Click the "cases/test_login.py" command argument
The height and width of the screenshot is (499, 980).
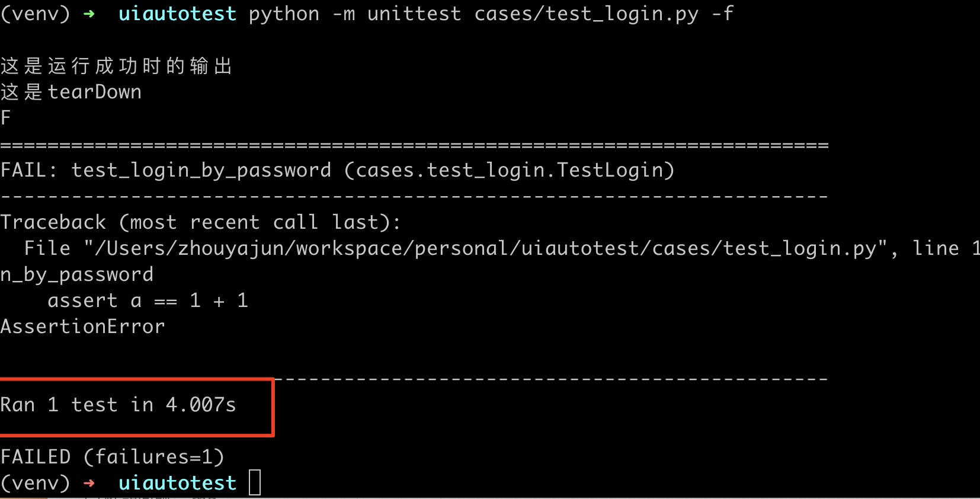(x=586, y=14)
